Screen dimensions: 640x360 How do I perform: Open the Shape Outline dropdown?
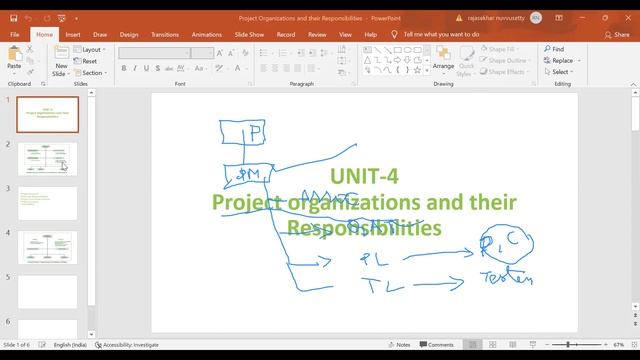[x=505, y=60]
